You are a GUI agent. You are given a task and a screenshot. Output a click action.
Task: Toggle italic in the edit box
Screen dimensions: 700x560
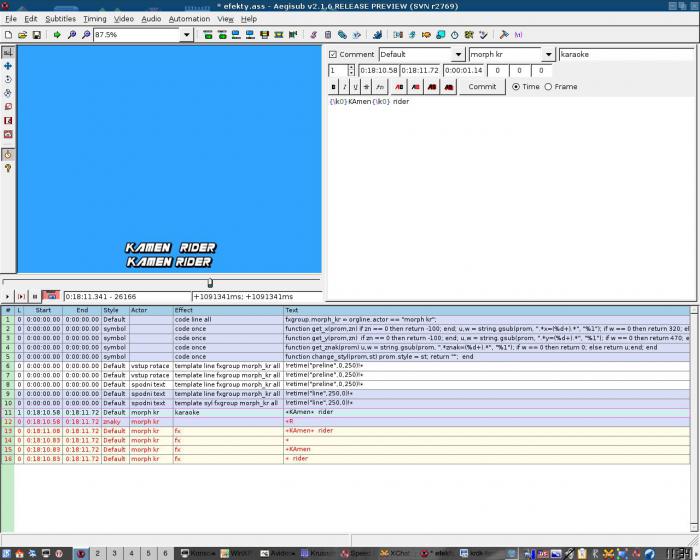344,87
